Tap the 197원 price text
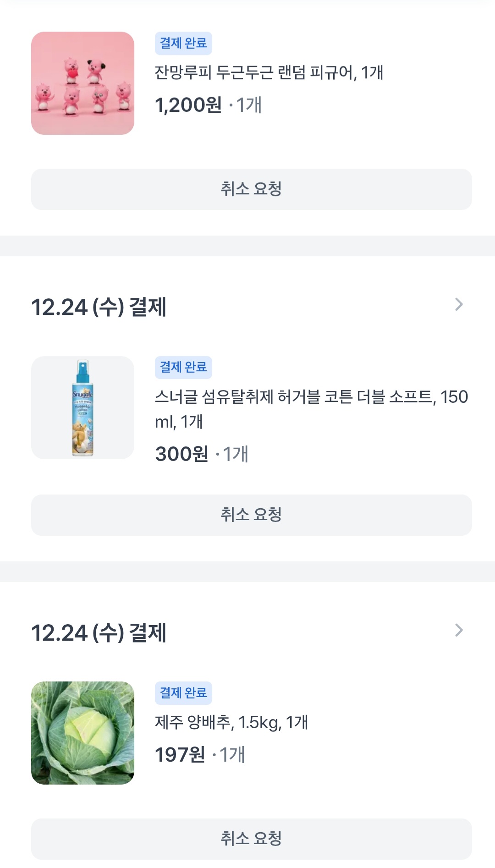This screenshot has width=495, height=868. pos(180,754)
